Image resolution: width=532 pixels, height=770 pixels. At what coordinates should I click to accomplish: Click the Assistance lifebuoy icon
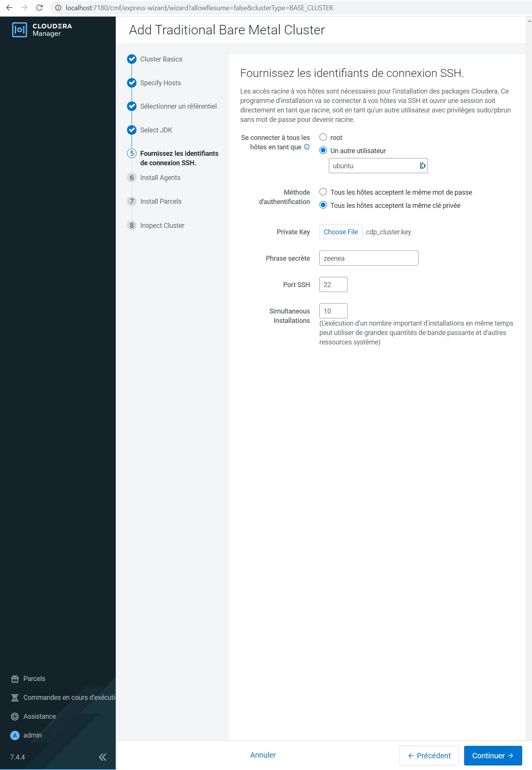click(15, 716)
